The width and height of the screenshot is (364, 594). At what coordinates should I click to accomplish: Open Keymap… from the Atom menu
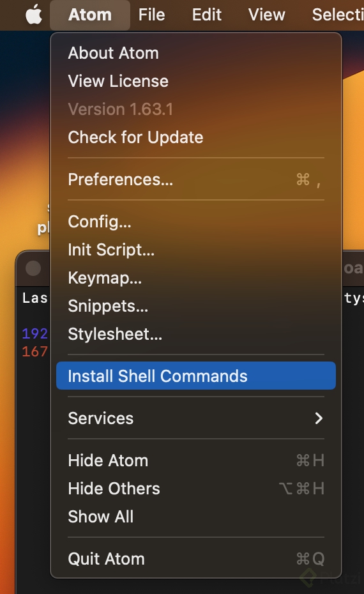196,278
